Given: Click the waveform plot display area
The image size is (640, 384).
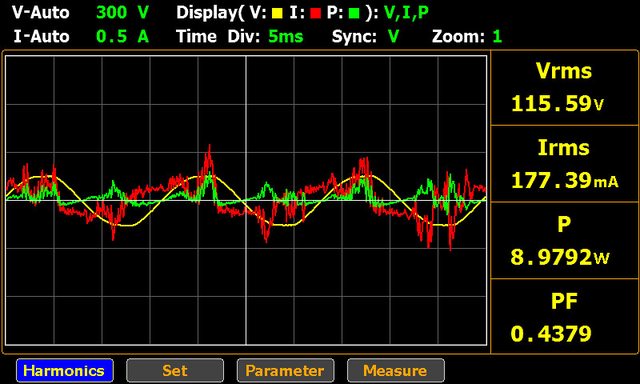Looking at the screenshot, I should 246,200.
